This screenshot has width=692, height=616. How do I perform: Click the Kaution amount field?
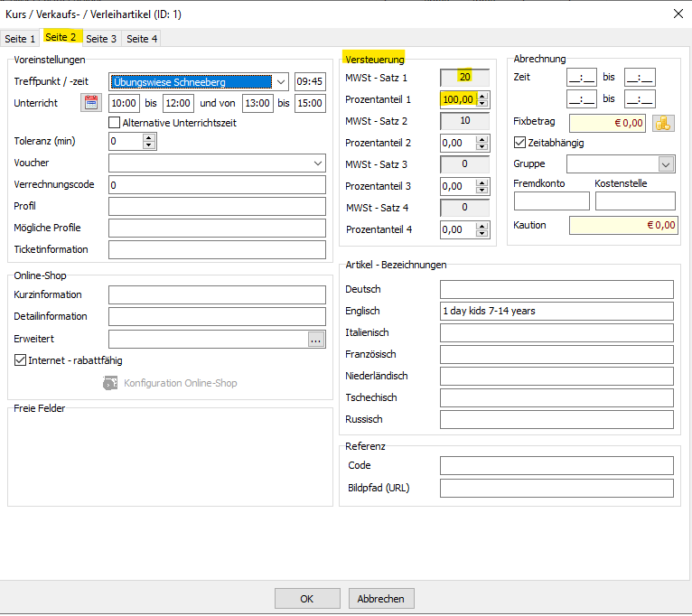(x=623, y=226)
